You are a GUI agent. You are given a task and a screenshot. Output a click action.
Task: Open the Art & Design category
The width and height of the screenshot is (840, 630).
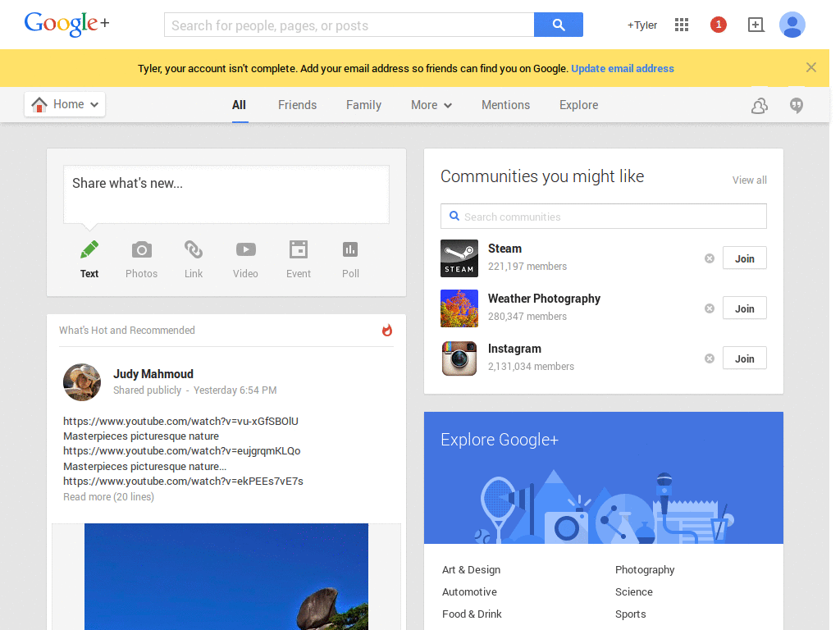coord(471,569)
